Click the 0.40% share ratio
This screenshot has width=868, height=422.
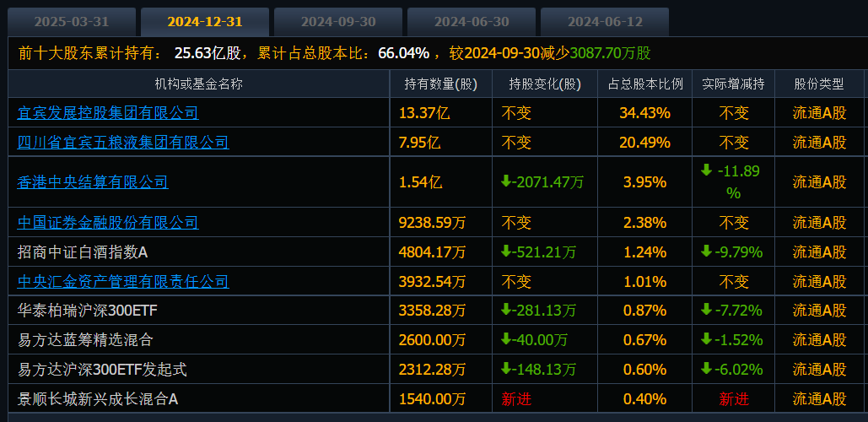coord(645,398)
